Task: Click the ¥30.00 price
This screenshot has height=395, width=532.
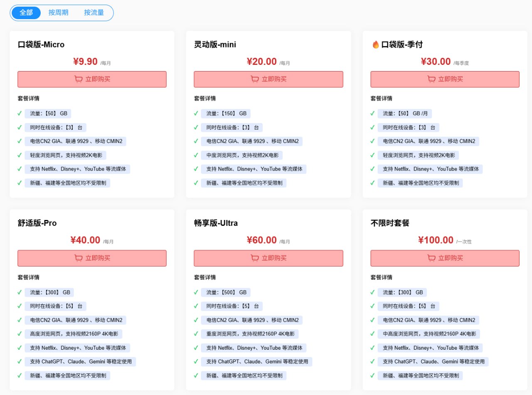Action: 436,62
